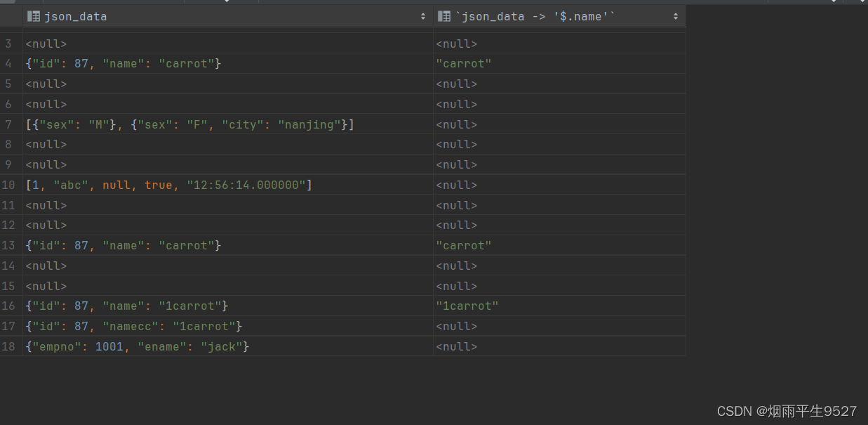Image resolution: width=868 pixels, height=425 pixels.
Task: Click the CSDN @烟雨平生9527 watermark link
Action: (786, 410)
